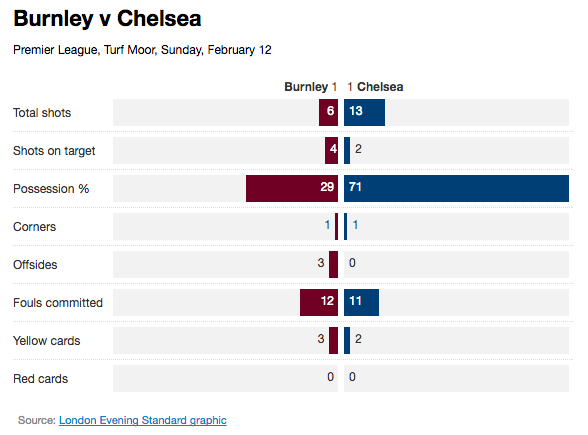Click the Chelsea team name in header
The height and width of the screenshot is (435, 588).
(380, 87)
